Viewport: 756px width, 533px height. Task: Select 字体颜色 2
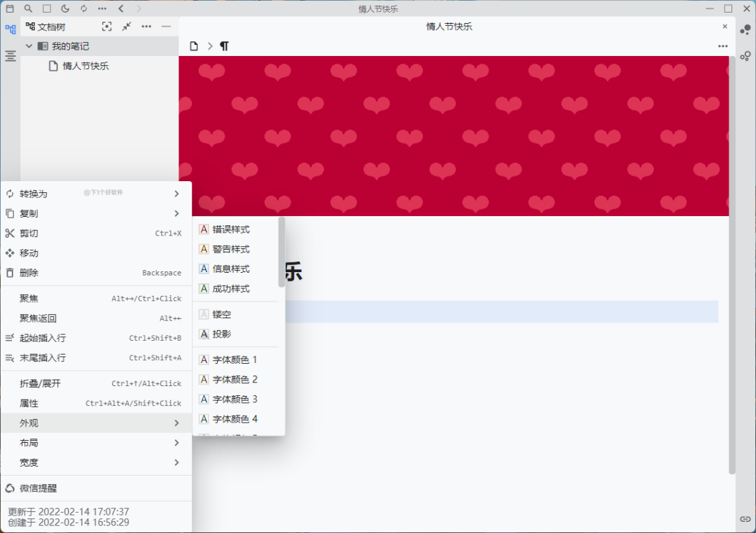tap(235, 379)
